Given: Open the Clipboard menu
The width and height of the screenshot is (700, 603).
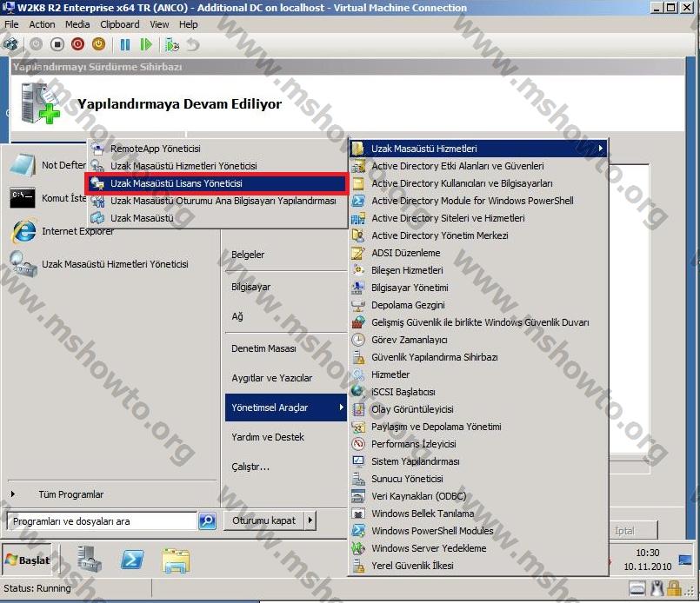Looking at the screenshot, I should 119,24.
